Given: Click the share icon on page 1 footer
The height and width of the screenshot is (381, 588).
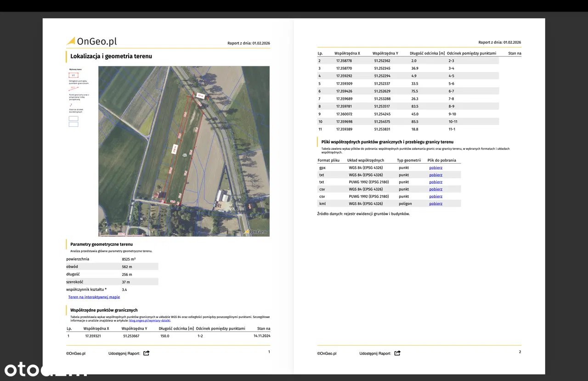Looking at the screenshot, I should [x=147, y=353].
